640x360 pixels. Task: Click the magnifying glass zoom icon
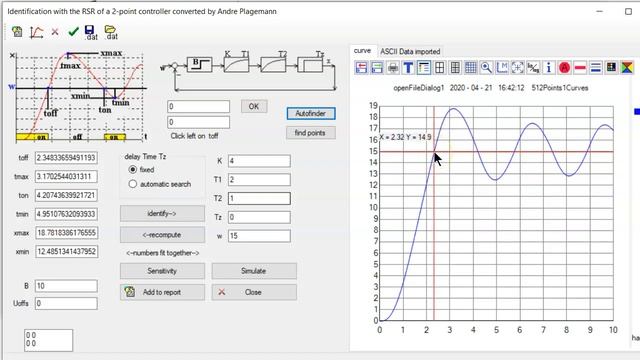coord(486,67)
